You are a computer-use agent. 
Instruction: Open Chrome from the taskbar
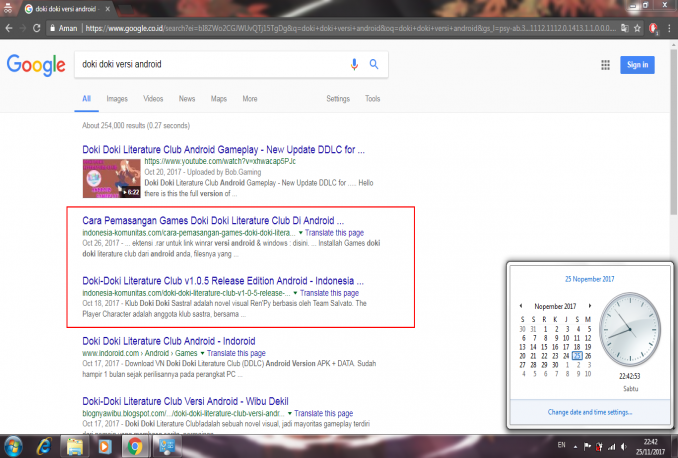click(135, 444)
